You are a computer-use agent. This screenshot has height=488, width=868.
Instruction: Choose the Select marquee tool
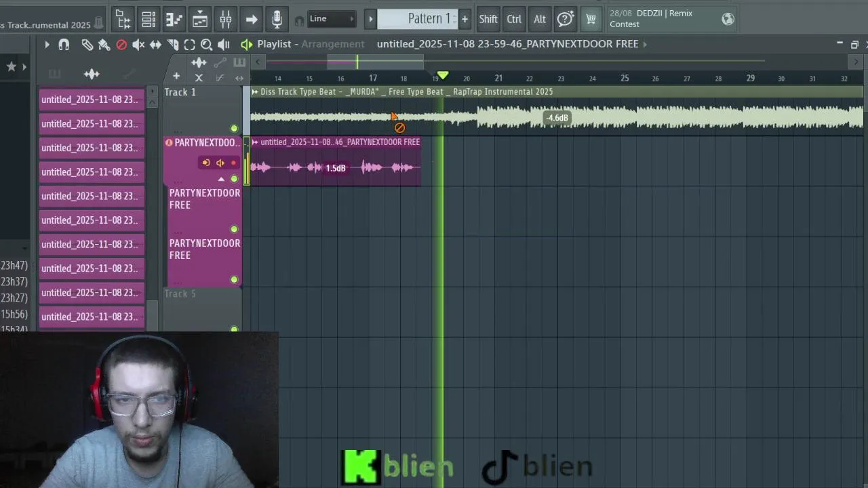pyautogui.click(x=189, y=45)
